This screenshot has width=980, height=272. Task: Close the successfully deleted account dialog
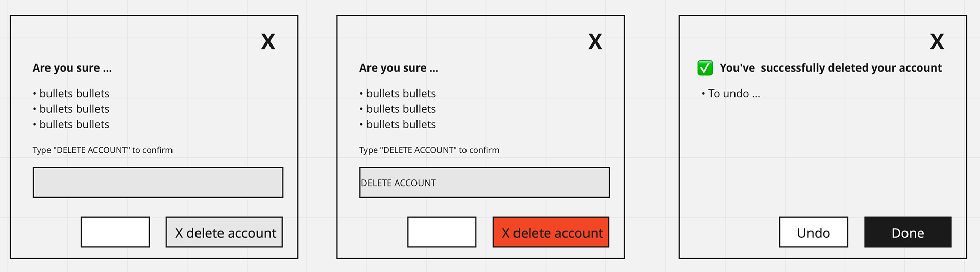pos(937,41)
